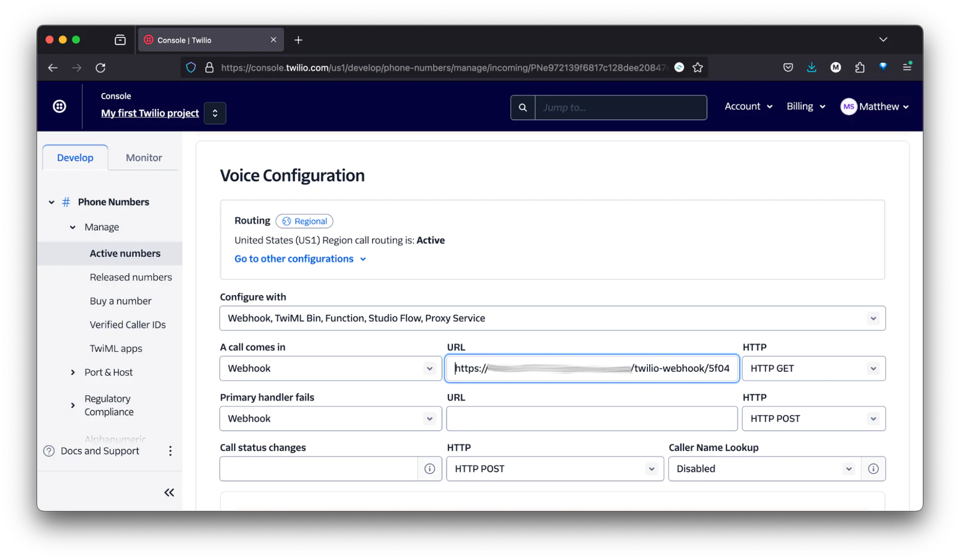This screenshot has width=960, height=560.
Task: Open Docs and Support options menu
Action: (x=170, y=451)
